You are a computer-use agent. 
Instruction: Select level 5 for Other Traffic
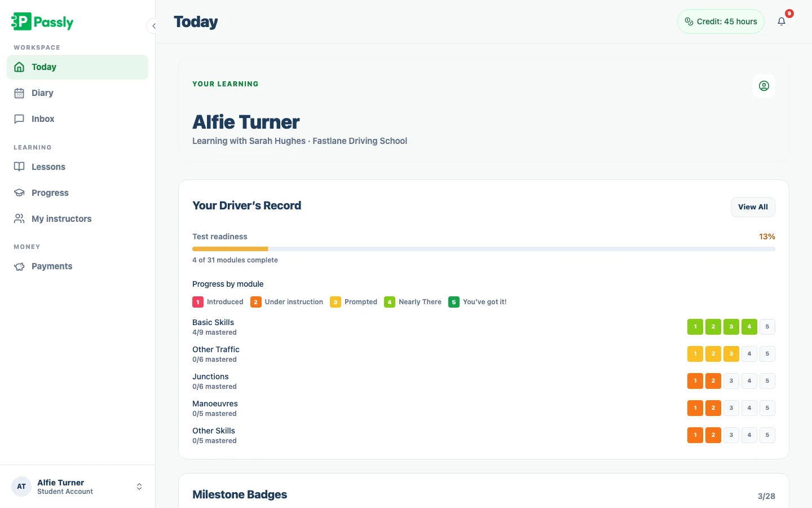pos(767,354)
